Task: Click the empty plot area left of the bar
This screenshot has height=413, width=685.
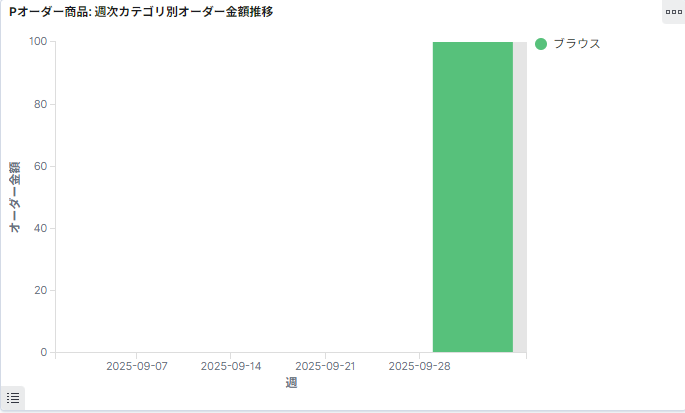Action: tap(240, 200)
